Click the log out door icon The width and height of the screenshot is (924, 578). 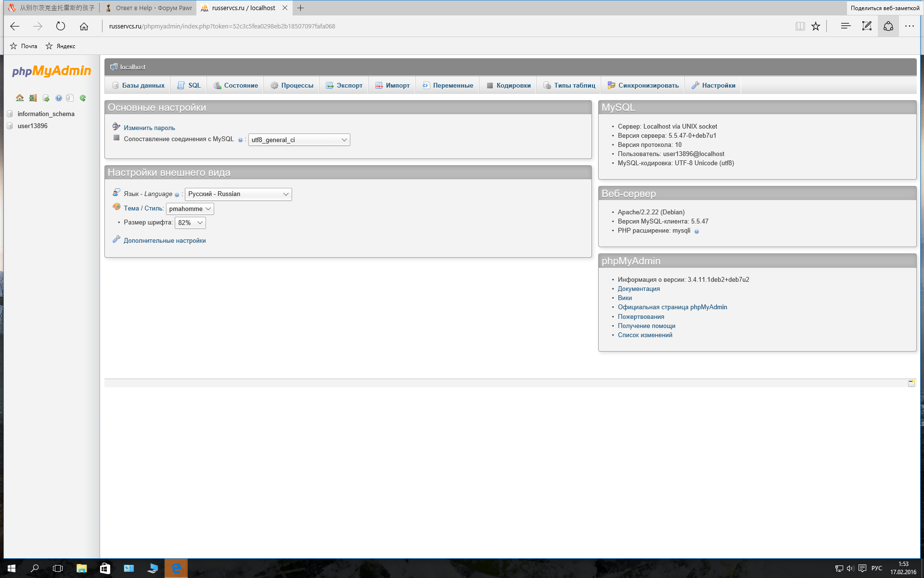(33, 98)
